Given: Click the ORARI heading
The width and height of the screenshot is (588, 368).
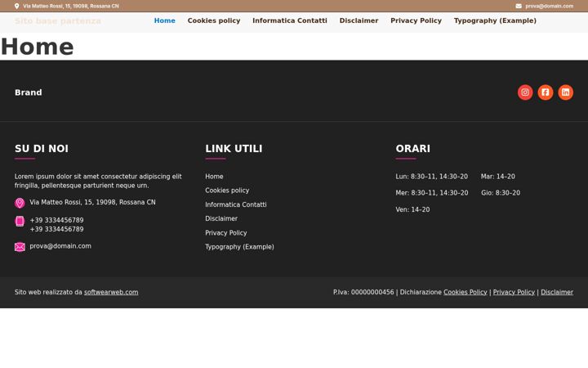Looking at the screenshot, I should 413,149.
